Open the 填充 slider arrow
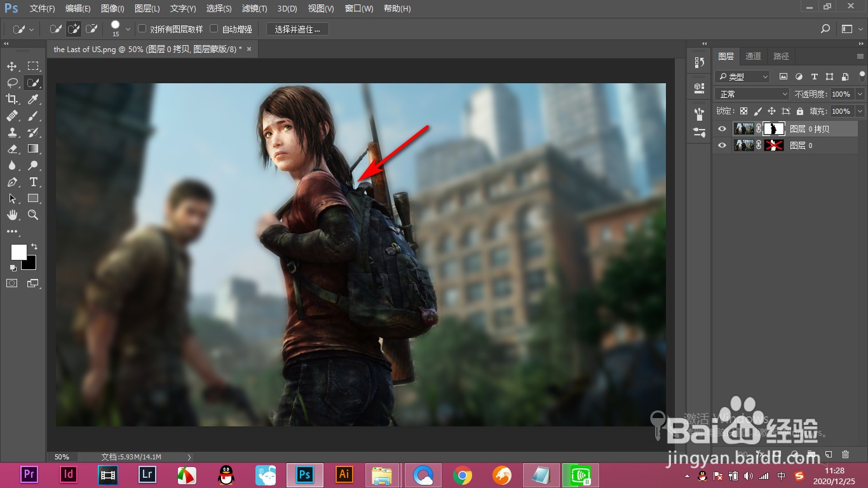Image resolution: width=868 pixels, height=488 pixels. pos(860,111)
